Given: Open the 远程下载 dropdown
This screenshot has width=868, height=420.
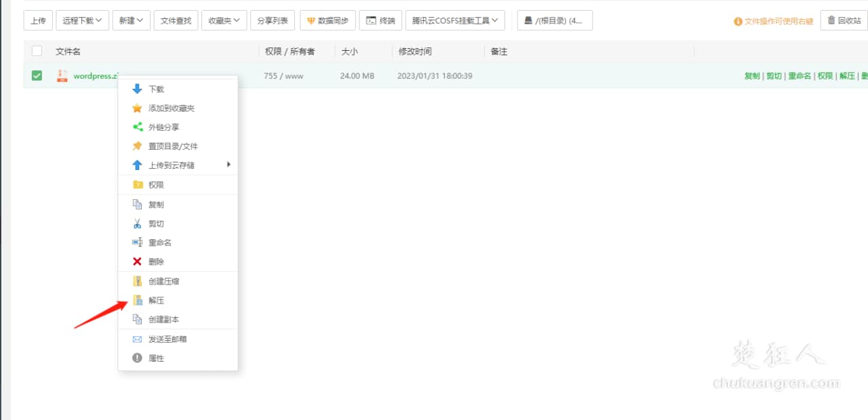Looking at the screenshot, I should [83, 20].
